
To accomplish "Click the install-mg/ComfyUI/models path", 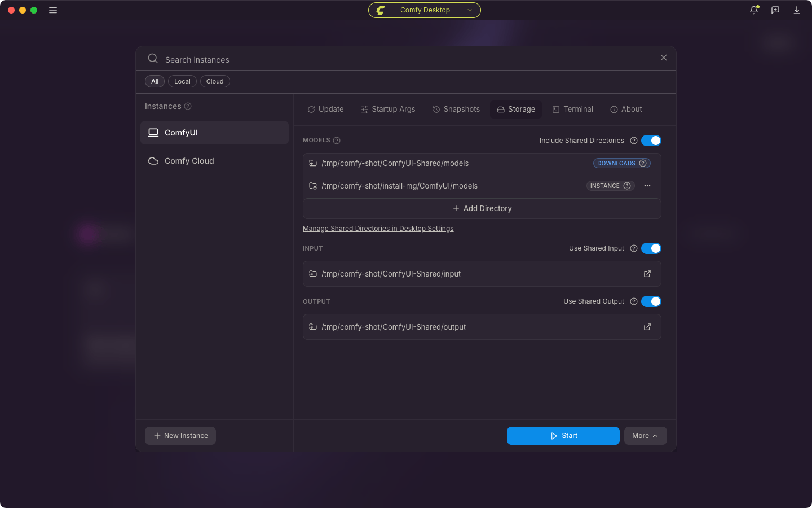I will point(399,186).
